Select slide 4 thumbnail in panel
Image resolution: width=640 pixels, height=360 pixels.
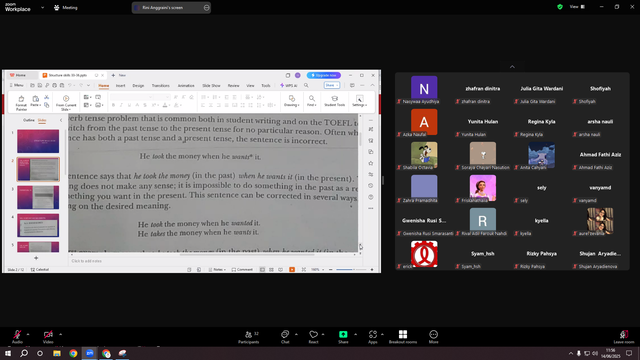38,225
